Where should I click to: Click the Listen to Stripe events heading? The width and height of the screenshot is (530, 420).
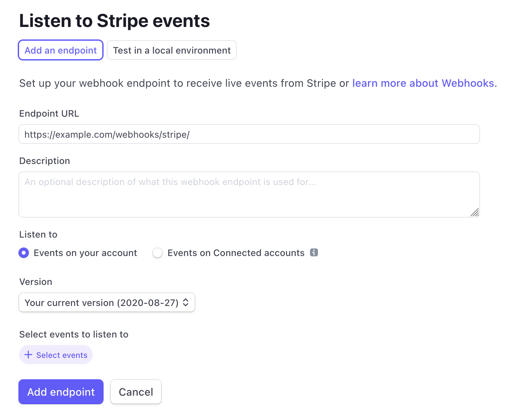(114, 21)
